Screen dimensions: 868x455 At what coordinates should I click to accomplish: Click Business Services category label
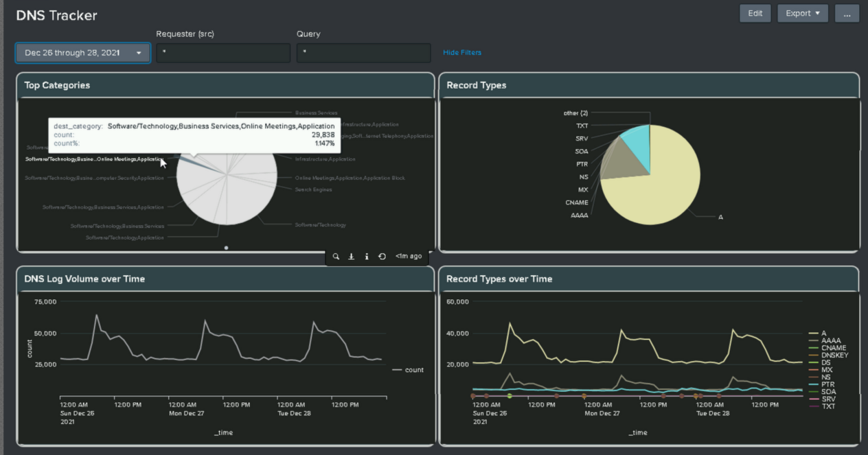coord(316,113)
